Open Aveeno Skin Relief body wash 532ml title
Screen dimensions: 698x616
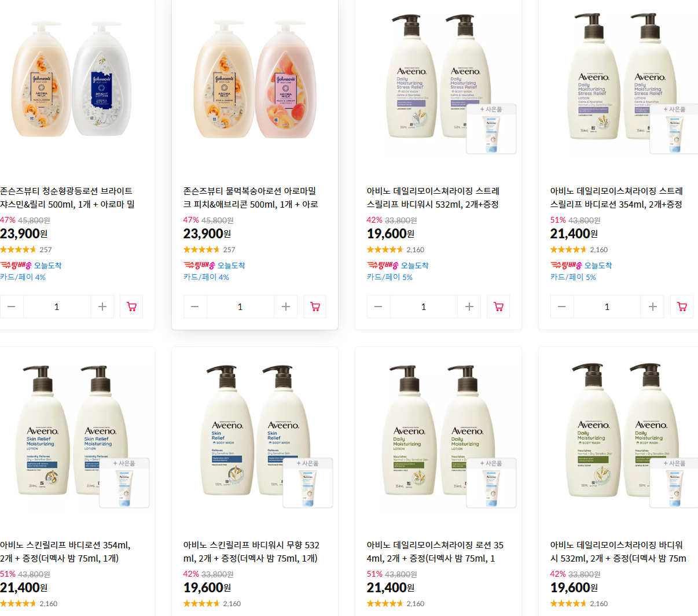point(252,551)
